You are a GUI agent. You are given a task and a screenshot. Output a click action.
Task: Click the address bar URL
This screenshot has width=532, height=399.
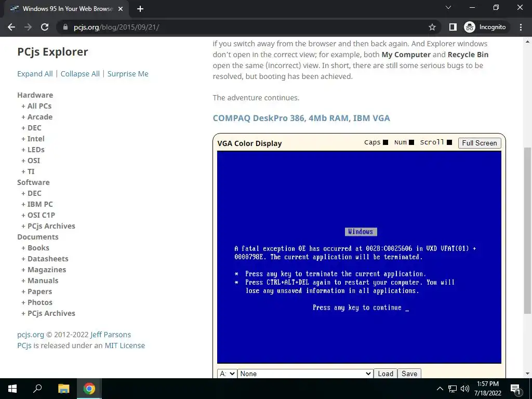[x=116, y=27]
